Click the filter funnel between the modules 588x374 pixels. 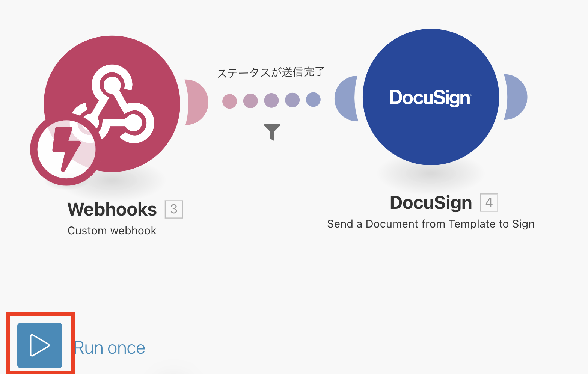click(271, 131)
